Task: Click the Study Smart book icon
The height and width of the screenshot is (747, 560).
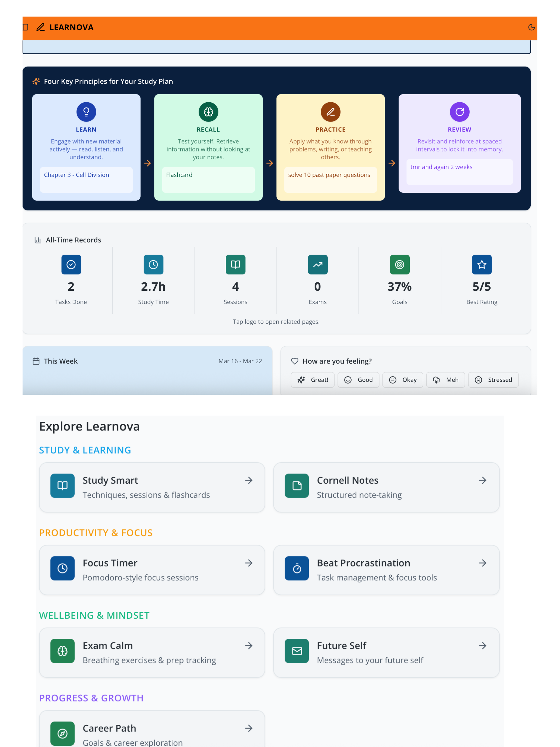Action: (62, 486)
